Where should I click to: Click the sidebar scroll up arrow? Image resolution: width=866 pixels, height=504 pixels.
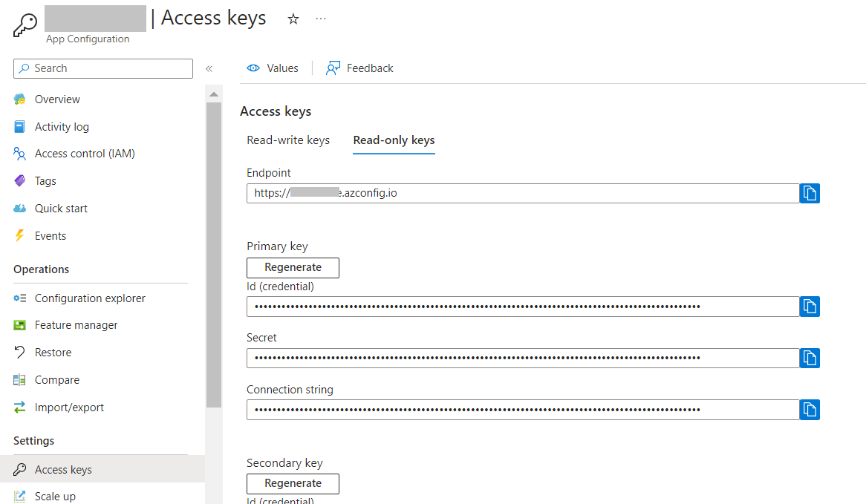click(214, 94)
